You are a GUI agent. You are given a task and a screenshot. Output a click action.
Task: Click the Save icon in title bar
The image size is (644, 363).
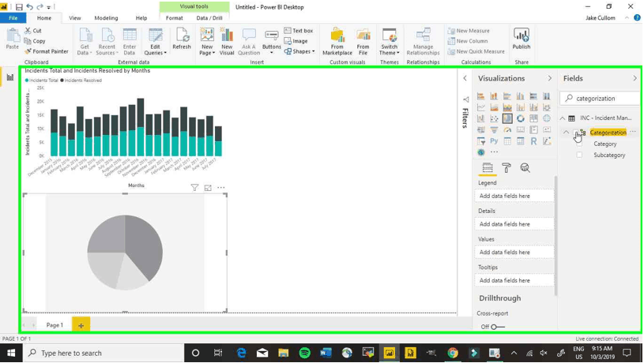pos(19,7)
